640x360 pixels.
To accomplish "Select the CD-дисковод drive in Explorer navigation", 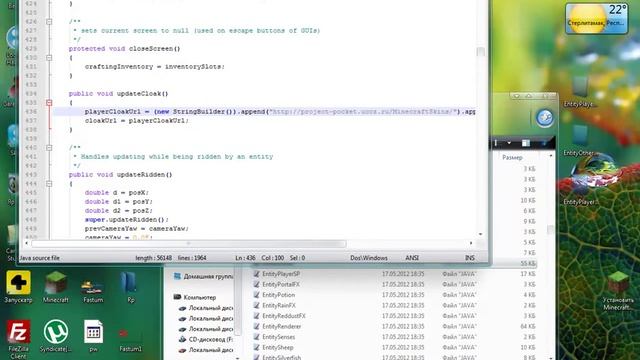I will (x=206, y=339).
